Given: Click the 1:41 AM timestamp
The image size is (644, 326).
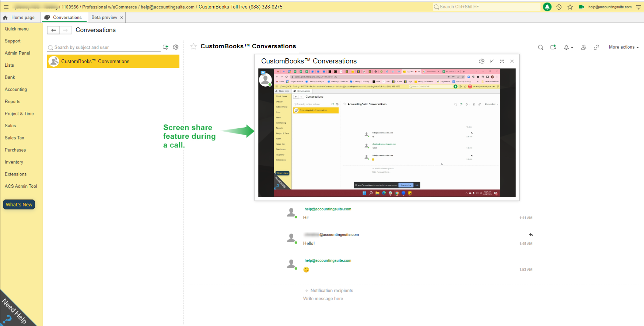Looking at the screenshot, I should click(x=526, y=218).
